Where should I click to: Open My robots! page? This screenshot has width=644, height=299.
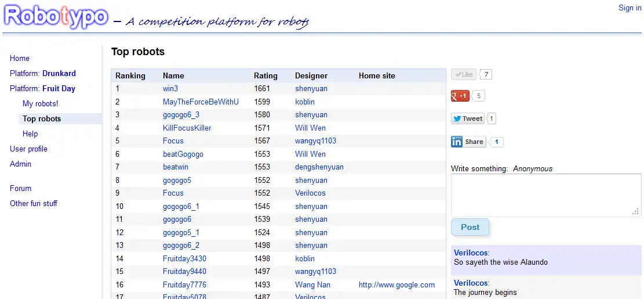point(41,103)
